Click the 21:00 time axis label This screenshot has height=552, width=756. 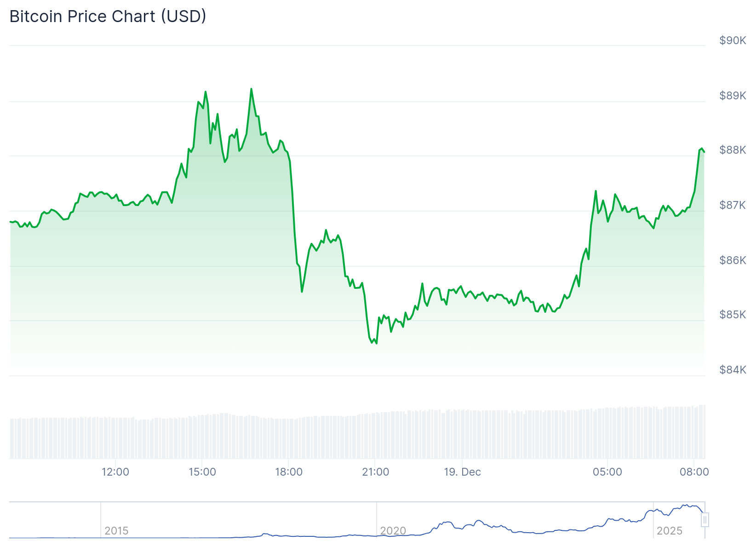376,472
